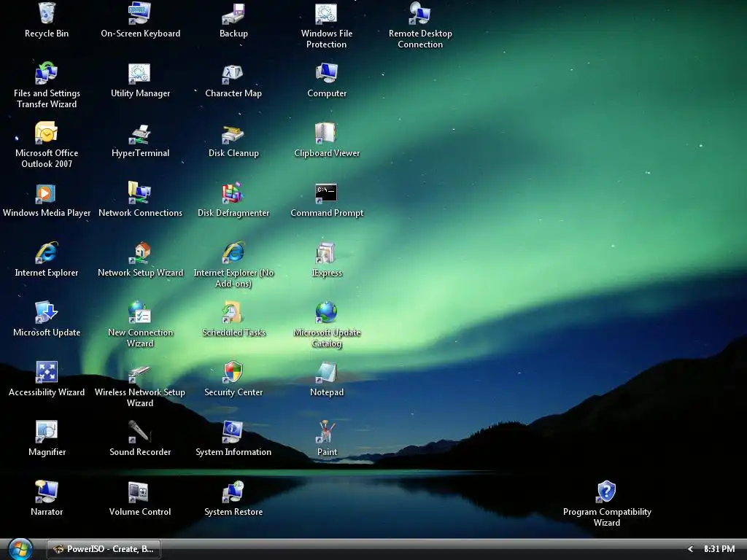Select Internet Explorer (No Add-ons) icon
Viewport: 747px width, 560px height.
(x=233, y=252)
